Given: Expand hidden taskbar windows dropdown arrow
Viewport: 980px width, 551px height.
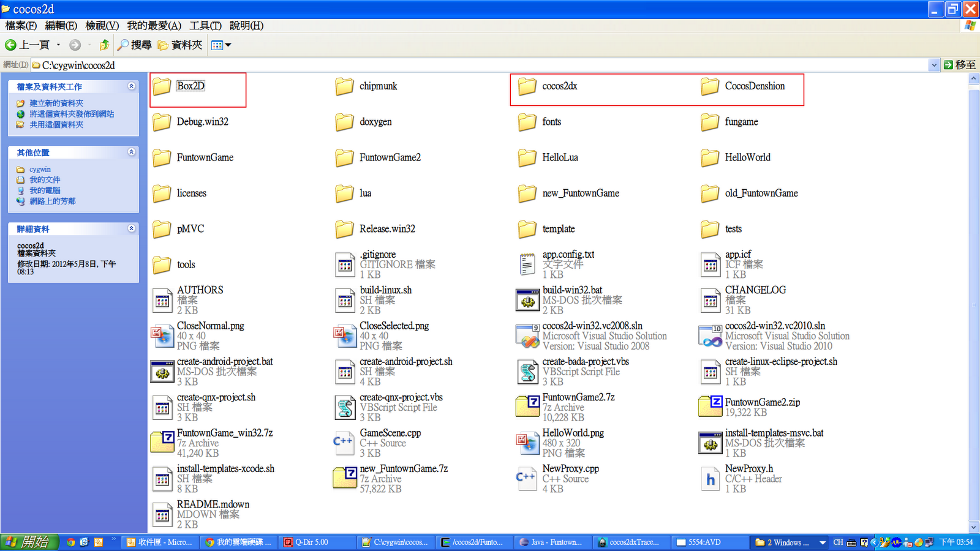Looking at the screenshot, I should click(823, 542).
